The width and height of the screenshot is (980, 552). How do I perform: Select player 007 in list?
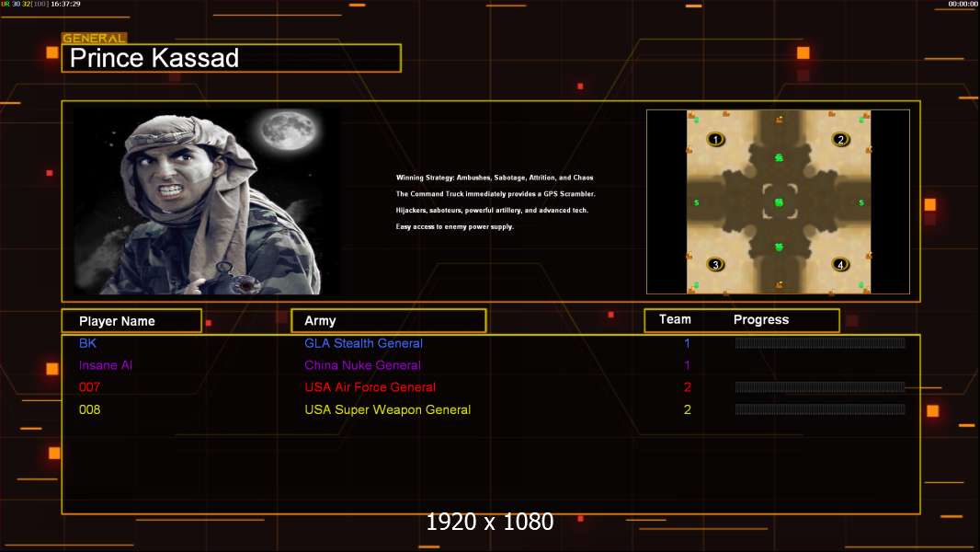tap(89, 387)
